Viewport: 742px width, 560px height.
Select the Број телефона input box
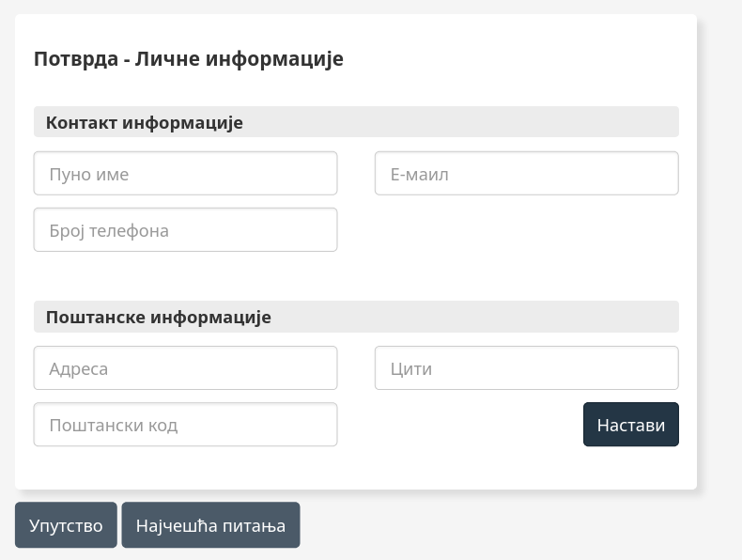(x=186, y=229)
